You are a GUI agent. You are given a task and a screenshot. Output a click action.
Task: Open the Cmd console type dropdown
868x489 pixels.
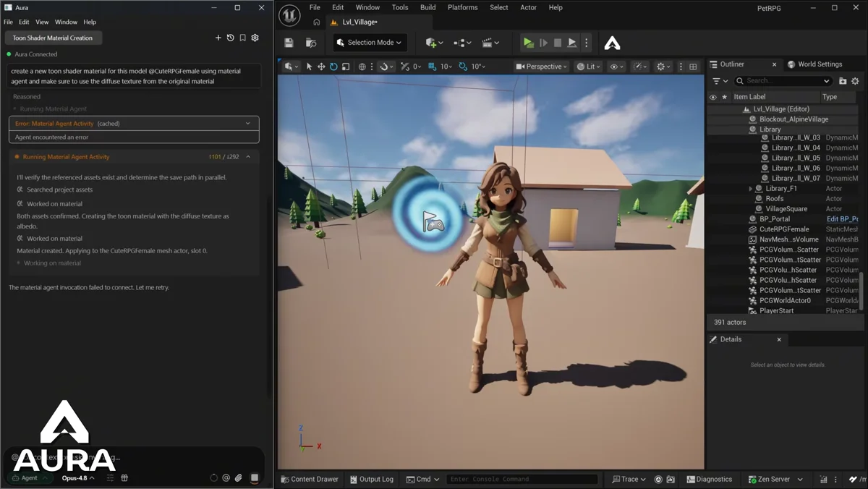[423, 479]
